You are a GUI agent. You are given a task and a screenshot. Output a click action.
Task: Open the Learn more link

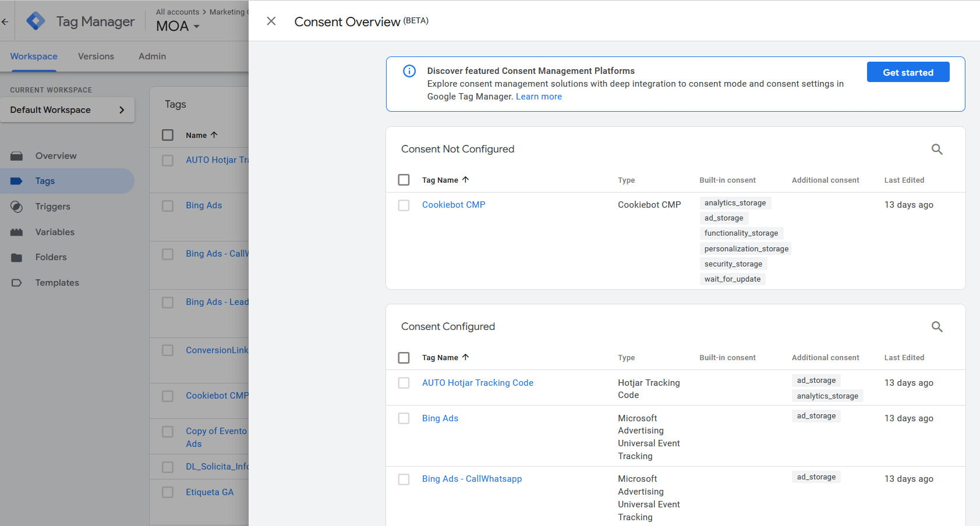[539, 97]
